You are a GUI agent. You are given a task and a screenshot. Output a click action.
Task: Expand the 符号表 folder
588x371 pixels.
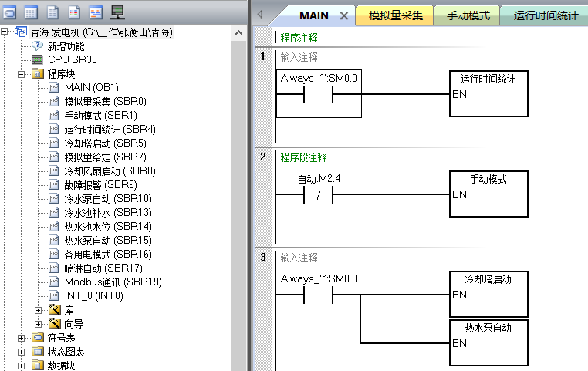point(22,338)
